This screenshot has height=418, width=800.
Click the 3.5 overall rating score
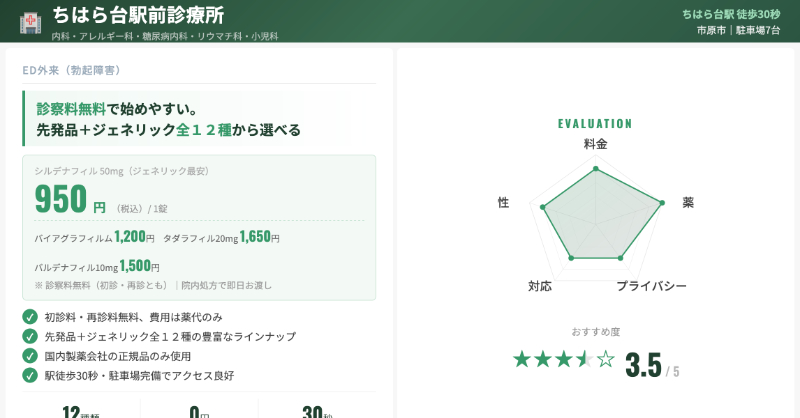click(x=643, y=365)
